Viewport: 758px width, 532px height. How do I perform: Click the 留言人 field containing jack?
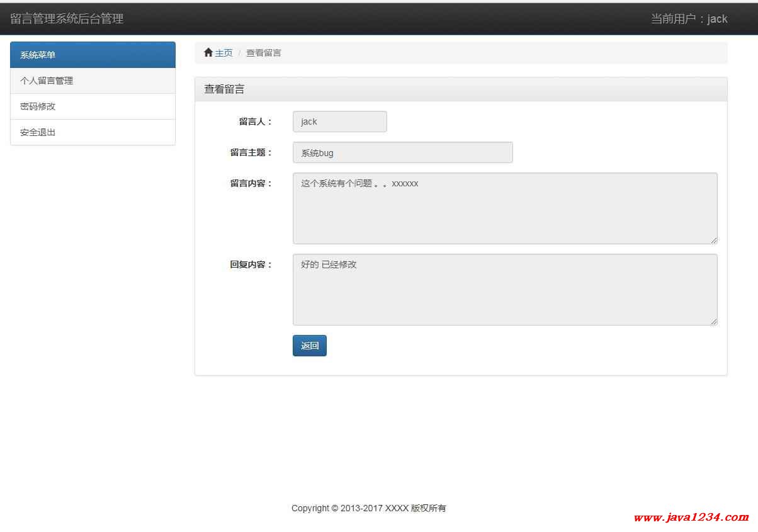pyautogui.click(x=339, y=122)
